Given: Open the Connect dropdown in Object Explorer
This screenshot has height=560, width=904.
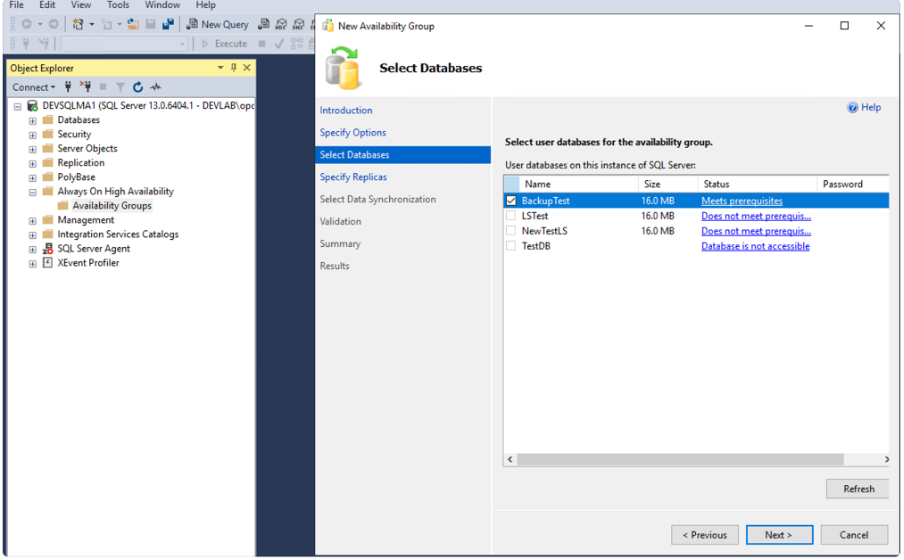Looking at the screenshot, I should point(34,87).
